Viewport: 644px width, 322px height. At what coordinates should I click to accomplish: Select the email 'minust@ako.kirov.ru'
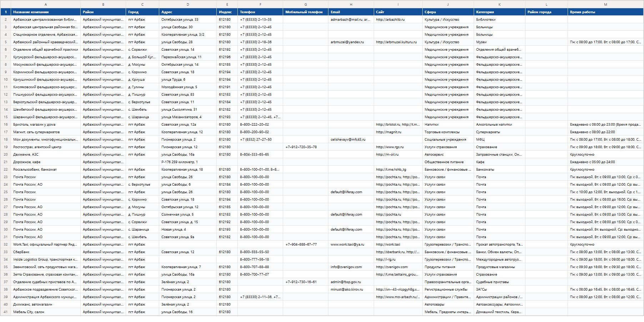[351, 290]
